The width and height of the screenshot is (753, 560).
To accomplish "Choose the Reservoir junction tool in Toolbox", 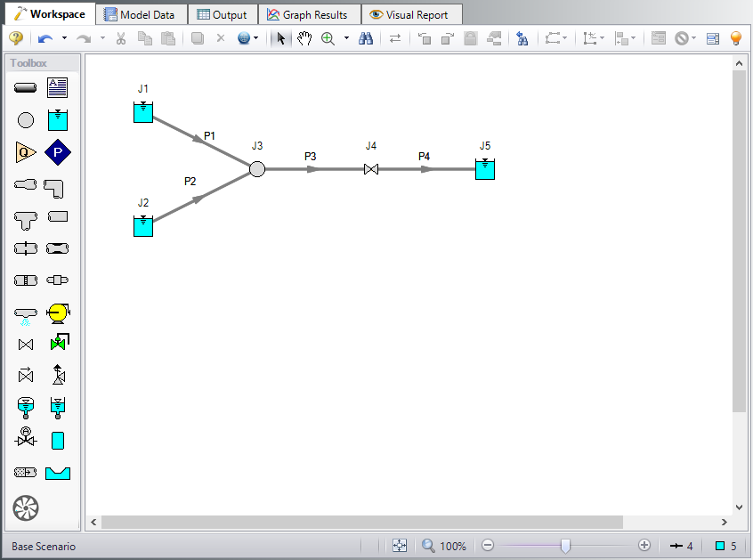I will coord(58,119).
